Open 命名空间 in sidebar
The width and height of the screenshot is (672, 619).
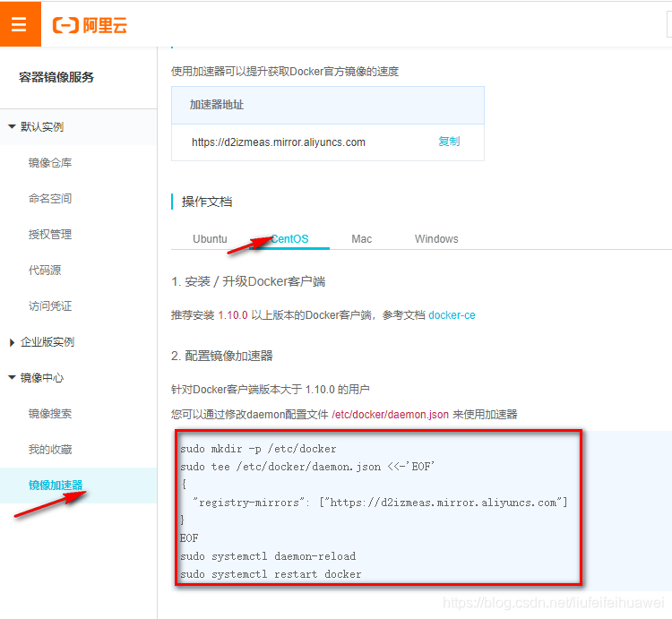pos(50,198)
